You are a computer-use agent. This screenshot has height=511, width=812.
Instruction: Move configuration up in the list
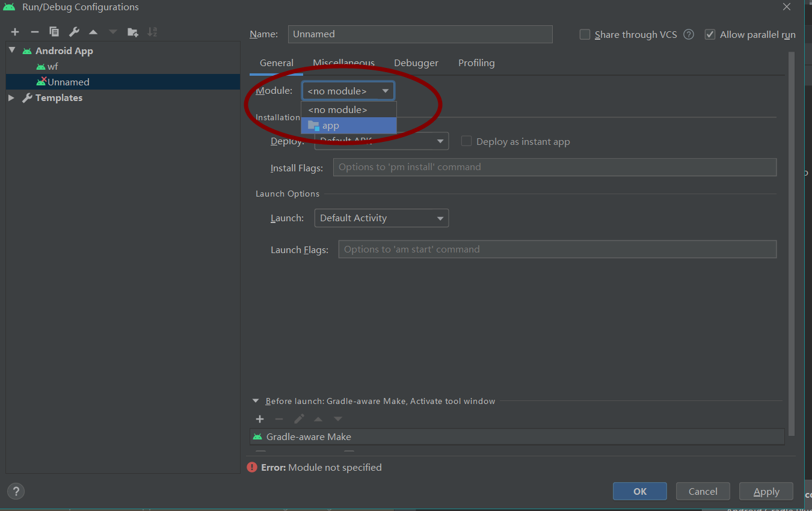[93, 32]
